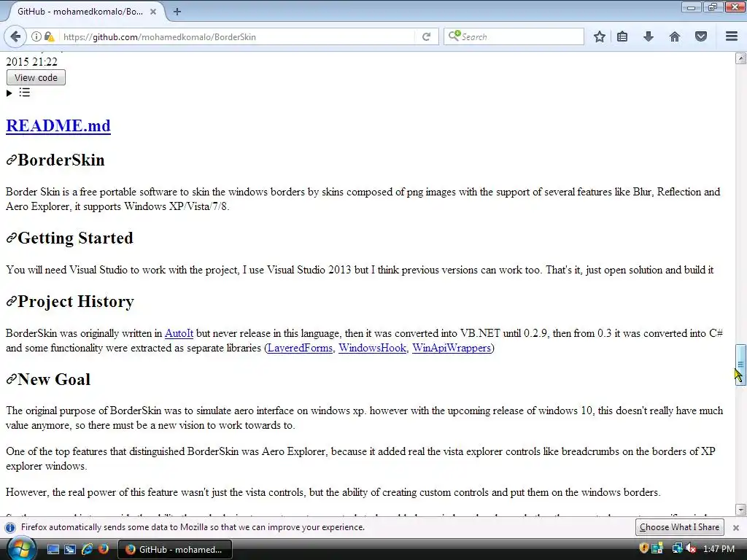Click the list outline icon
Screen dimensions: 747x560
tap(25, 93)
